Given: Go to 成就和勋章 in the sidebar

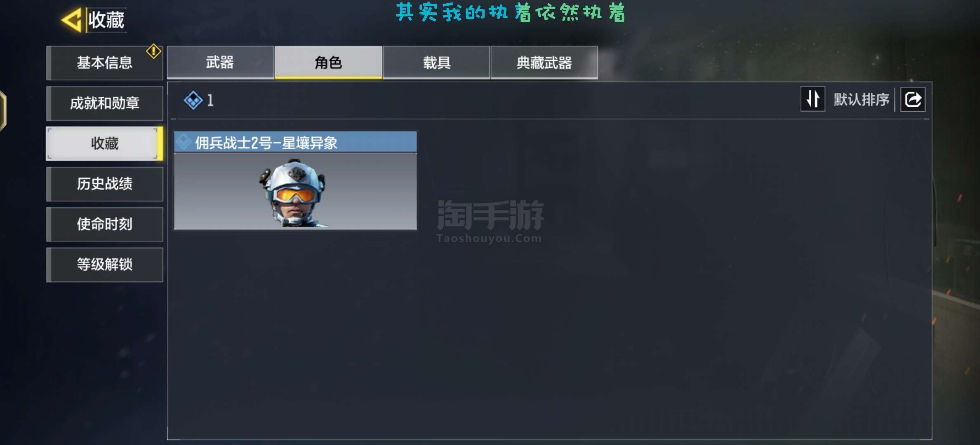Looking at the screenshot, I should (x=105, y=103).
